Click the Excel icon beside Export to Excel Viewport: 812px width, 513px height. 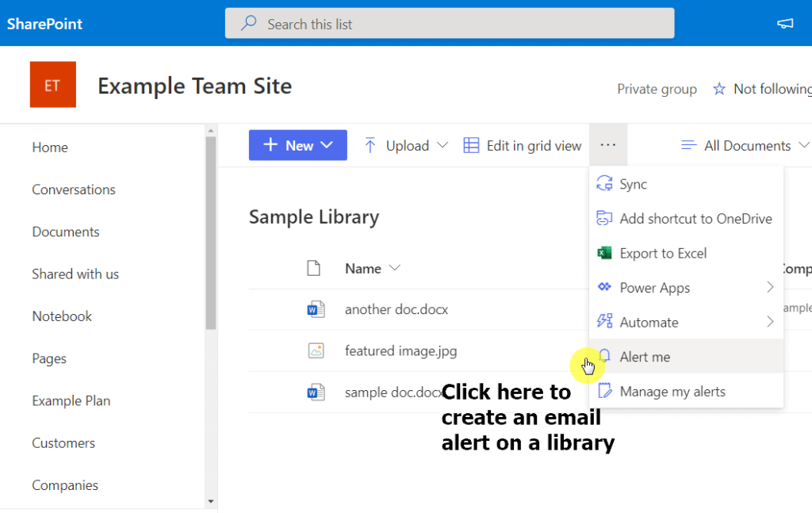click(x=604, y=253)
